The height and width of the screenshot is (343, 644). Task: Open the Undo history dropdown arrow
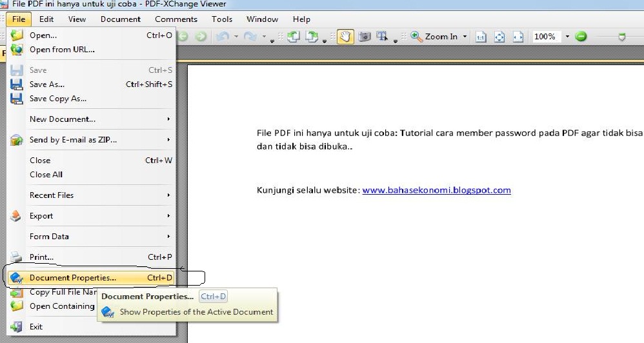pos(236,37)
